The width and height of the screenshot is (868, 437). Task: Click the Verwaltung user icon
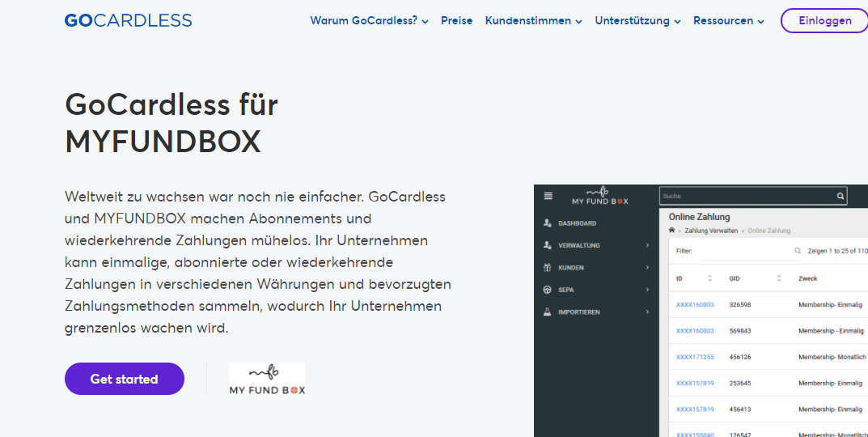pyautogui.click(x=548, y=245)
